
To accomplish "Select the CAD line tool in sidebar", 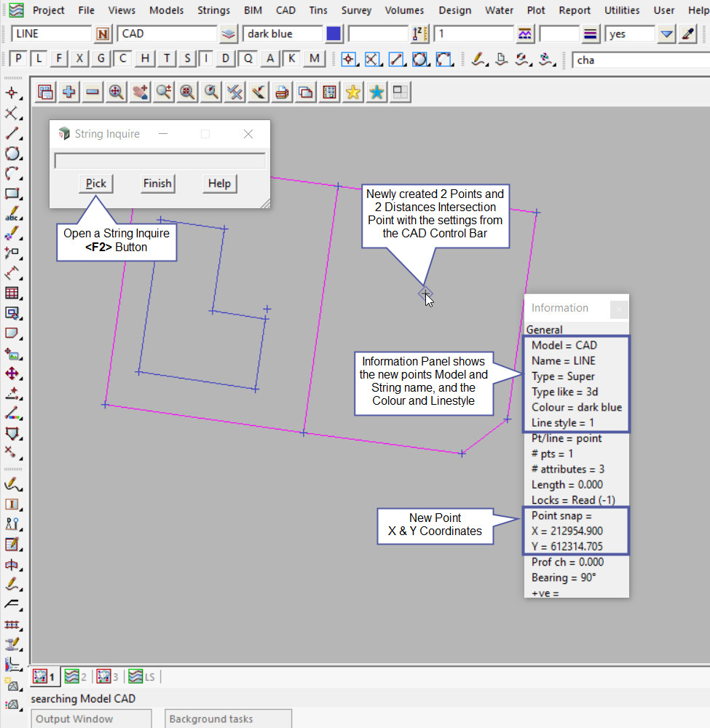I will (12, 134).
